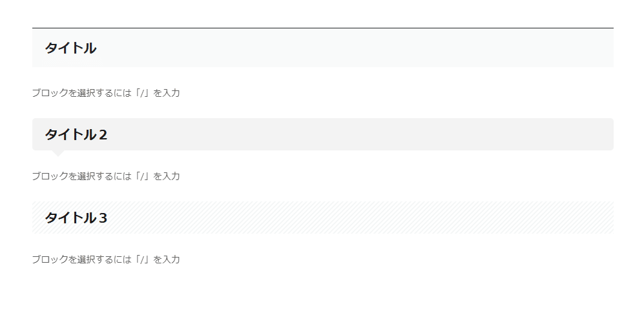
Task: Click the dark top border above タイトル
Action: pos(322,28)
